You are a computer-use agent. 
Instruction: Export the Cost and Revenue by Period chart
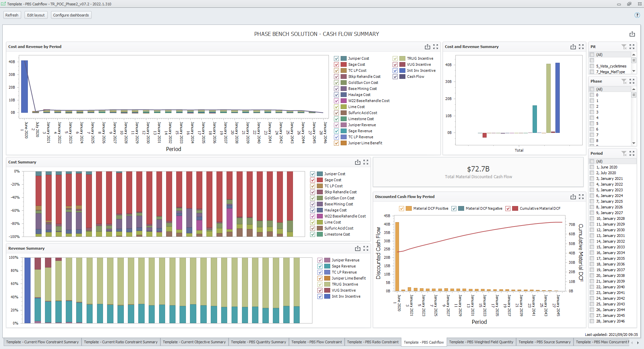point(428,47)
